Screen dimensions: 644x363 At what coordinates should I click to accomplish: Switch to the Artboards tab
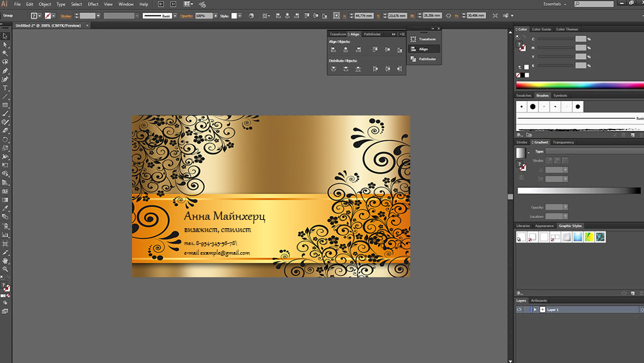(x=539, y=300)
